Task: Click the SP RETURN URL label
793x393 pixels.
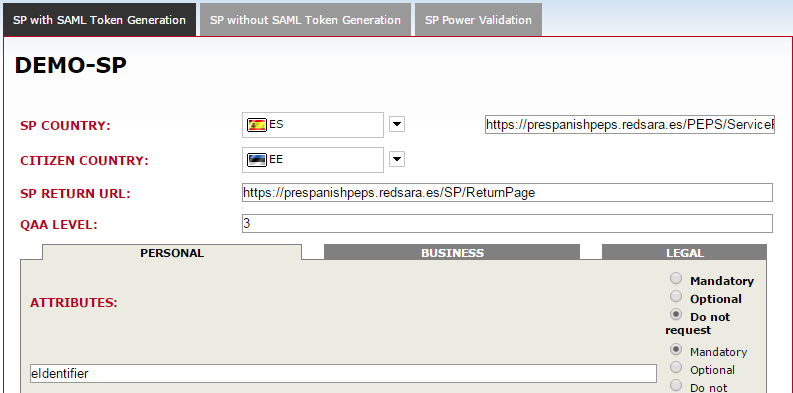Action: tap(75, 194)
